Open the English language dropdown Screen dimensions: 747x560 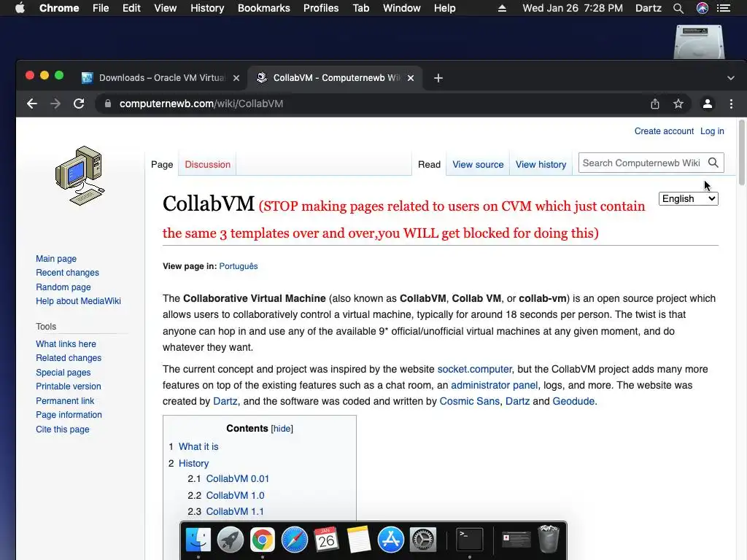click(x=689, y=198)
